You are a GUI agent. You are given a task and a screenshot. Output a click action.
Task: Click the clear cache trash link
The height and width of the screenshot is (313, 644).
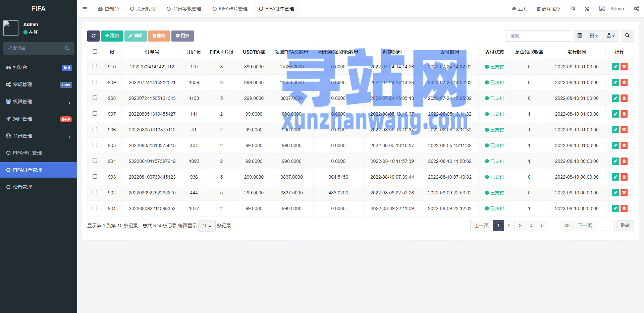pyautogui.click(x=548, y=9)
